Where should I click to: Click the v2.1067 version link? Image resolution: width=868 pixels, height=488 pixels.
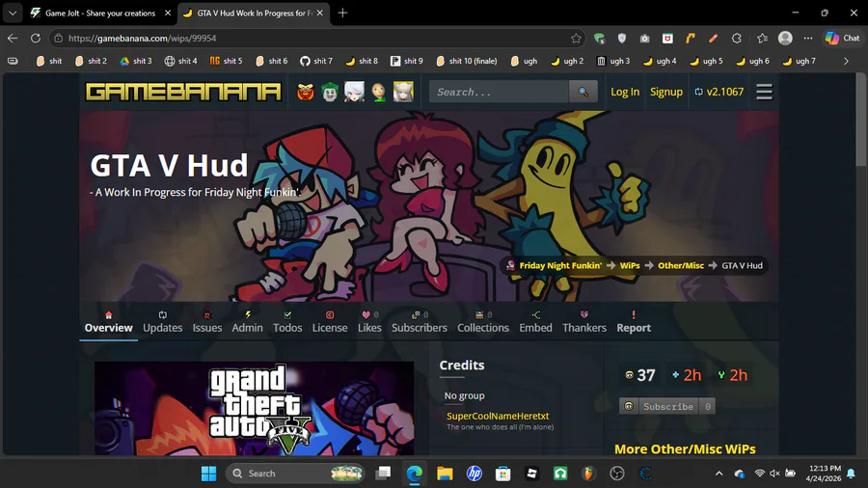(719, 92)
